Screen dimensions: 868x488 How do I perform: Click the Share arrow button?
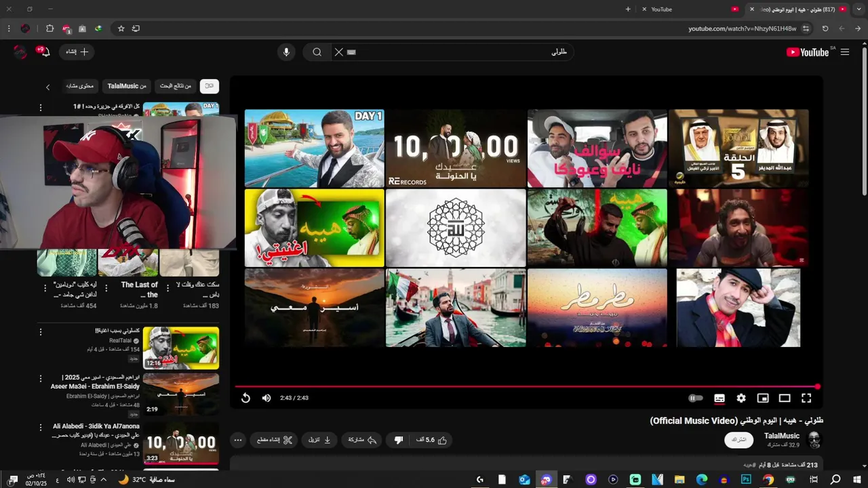(x=361, y=440)
